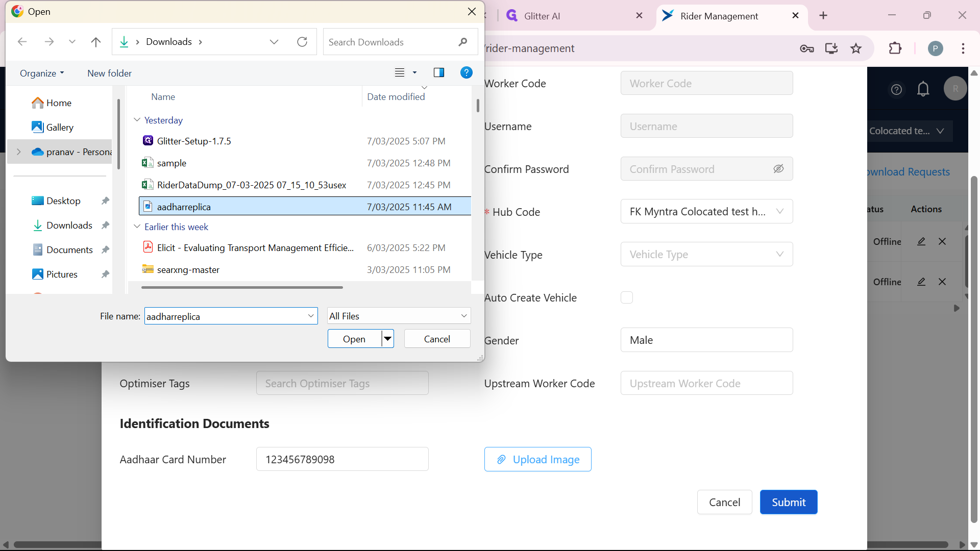Check the Auto Create Vehicle checkbox
The height and width of the screenshot is (551, 980).
(627, 297)
